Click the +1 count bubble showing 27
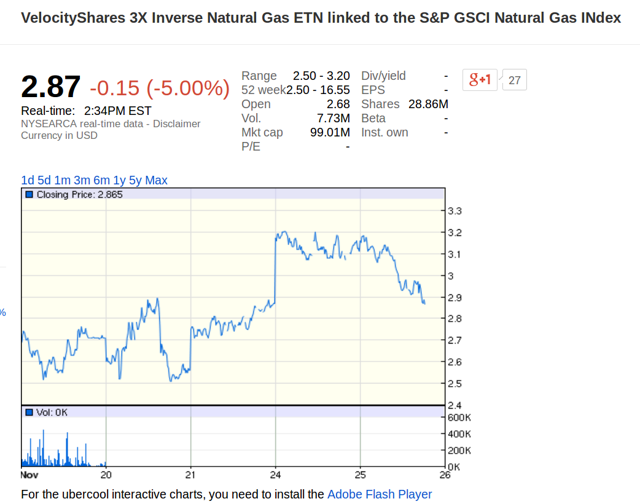640x504 pixels. (514, 80)
